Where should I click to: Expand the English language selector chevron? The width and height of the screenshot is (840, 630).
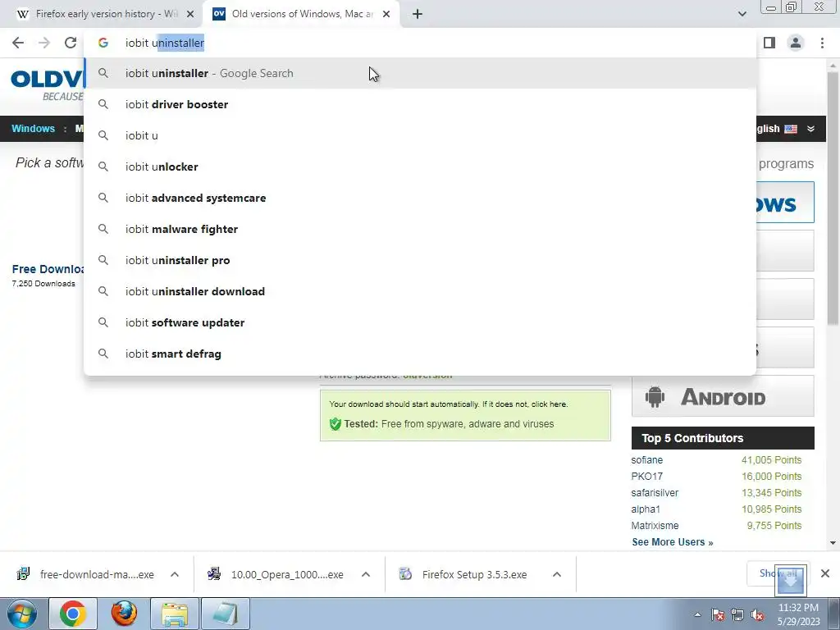pos(810,129)
